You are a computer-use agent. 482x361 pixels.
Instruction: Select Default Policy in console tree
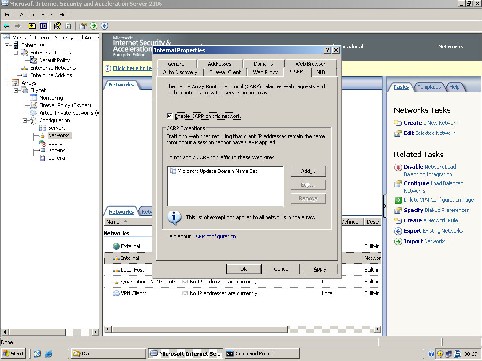click(x=55, y=60)
